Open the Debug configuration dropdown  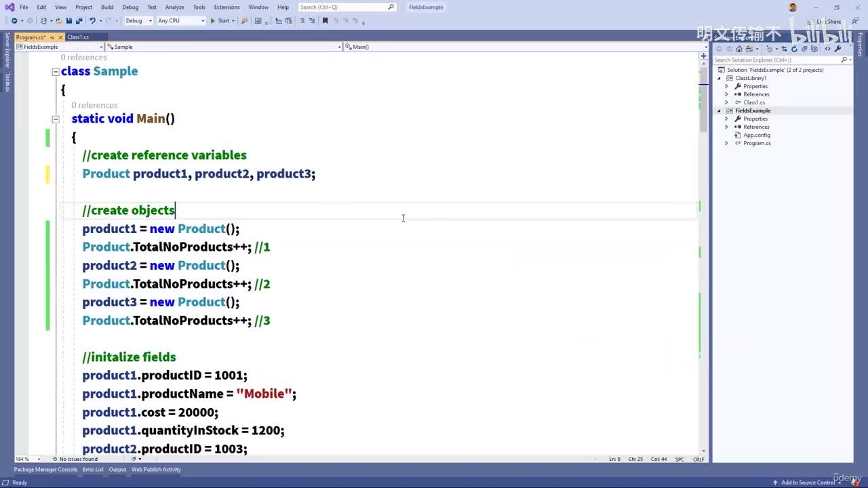point(138,21)
